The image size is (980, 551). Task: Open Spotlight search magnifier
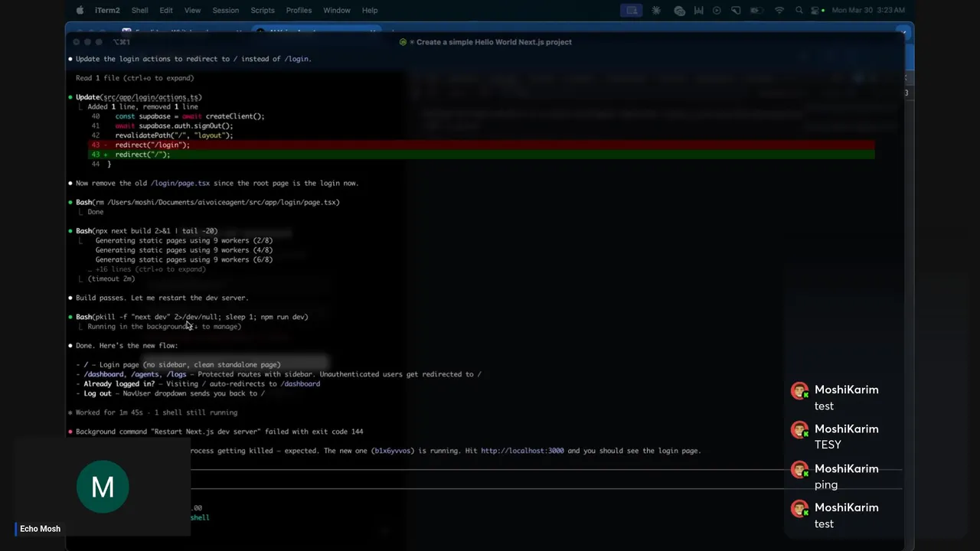tap(799, 10)
